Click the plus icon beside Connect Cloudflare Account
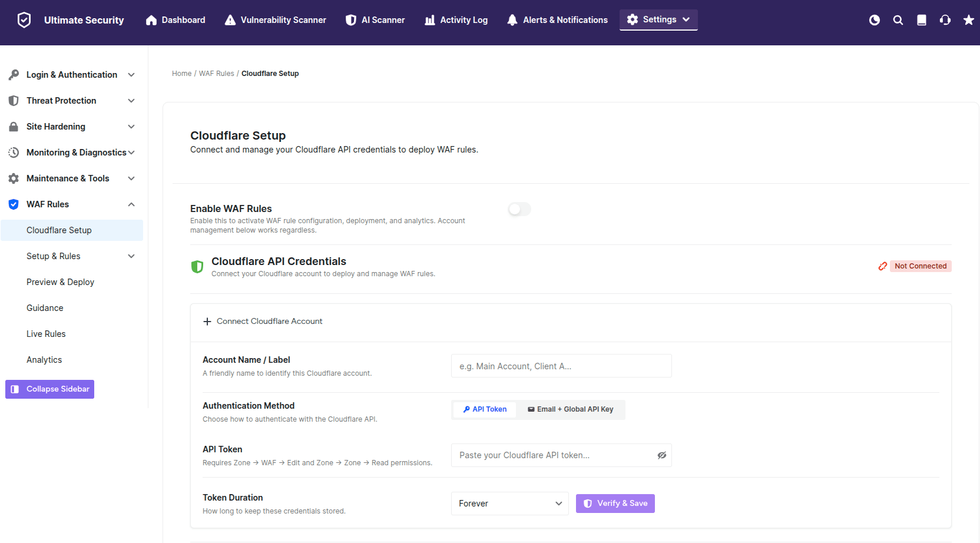980x543 pixels. click(x=207, y=322)
